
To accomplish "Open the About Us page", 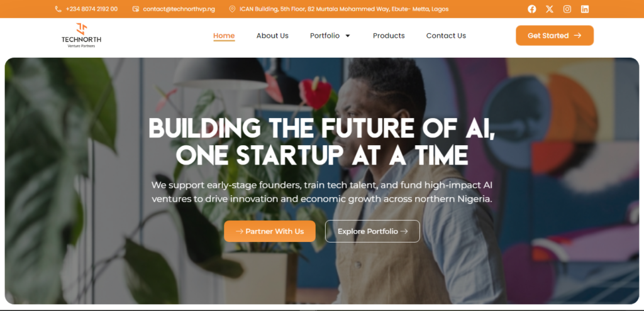I will [x=272, y=36].
